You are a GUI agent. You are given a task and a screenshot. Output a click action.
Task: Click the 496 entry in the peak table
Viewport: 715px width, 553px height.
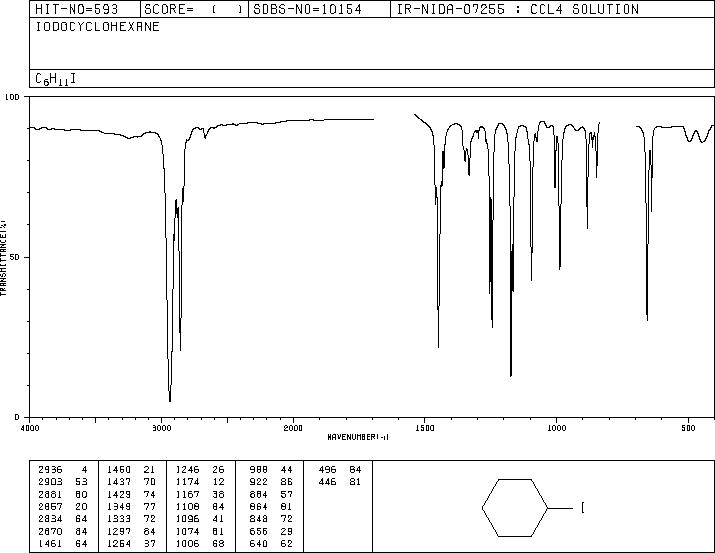click(327, 470)
